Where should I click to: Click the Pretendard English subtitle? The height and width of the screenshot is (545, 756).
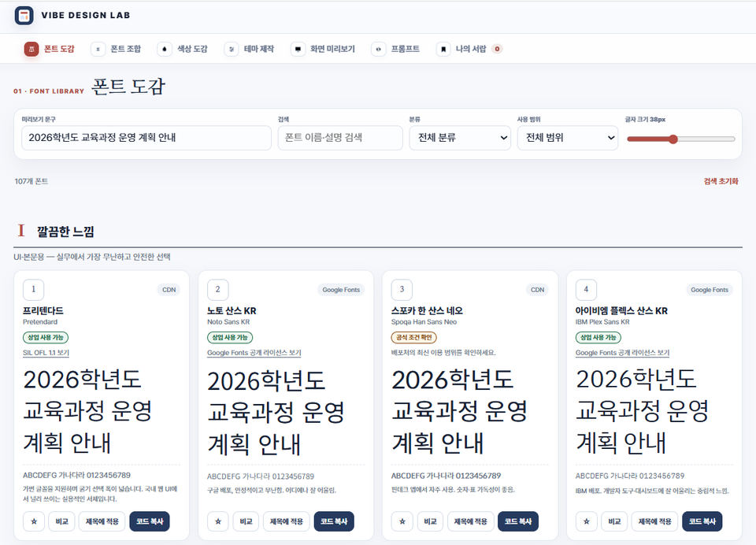coord(40,321)
